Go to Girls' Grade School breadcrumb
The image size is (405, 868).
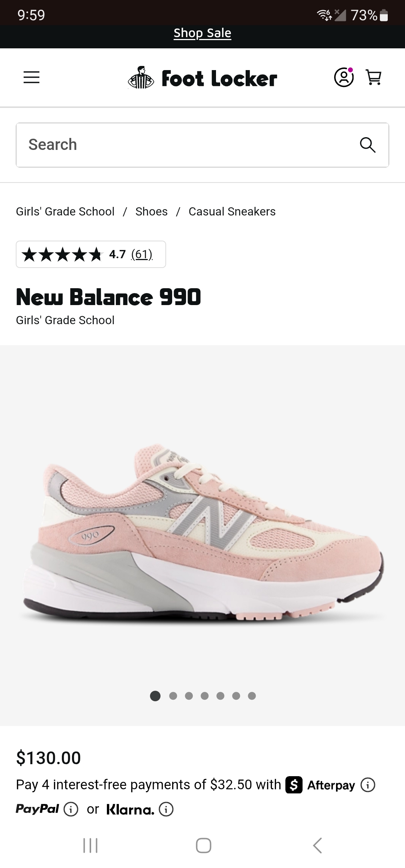pyautogui.click(x=65, y=211)
